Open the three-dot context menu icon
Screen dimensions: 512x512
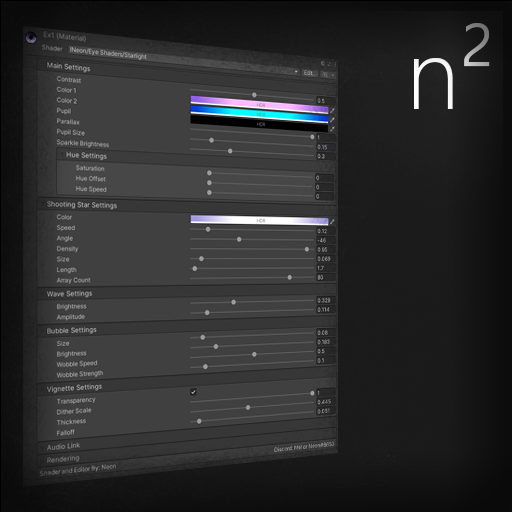(x=334, y=64)
